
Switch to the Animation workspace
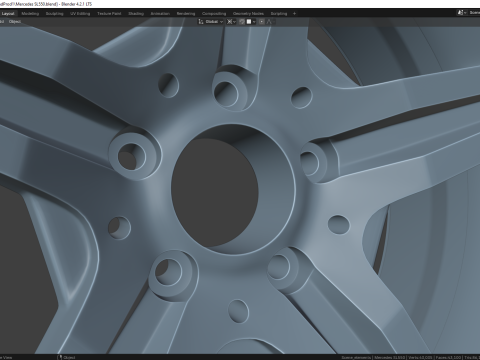tap(160, 14)
